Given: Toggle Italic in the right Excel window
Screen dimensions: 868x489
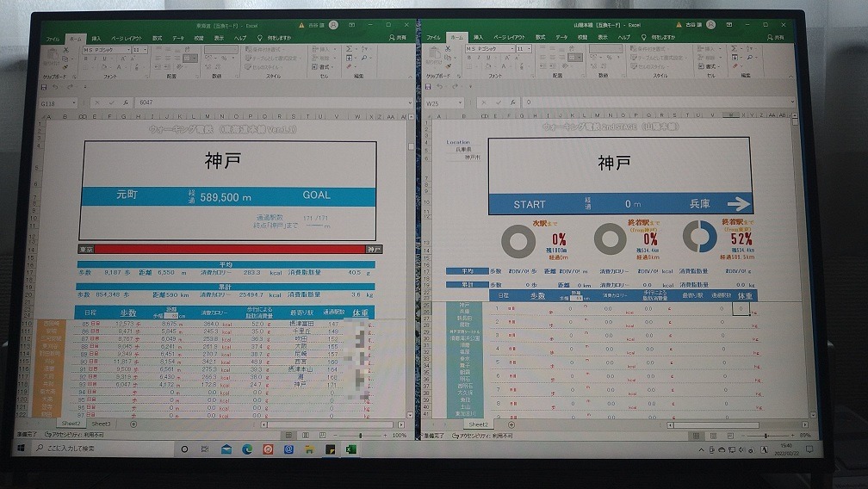Looking at the screenshot, I should (x=478, y=58).
